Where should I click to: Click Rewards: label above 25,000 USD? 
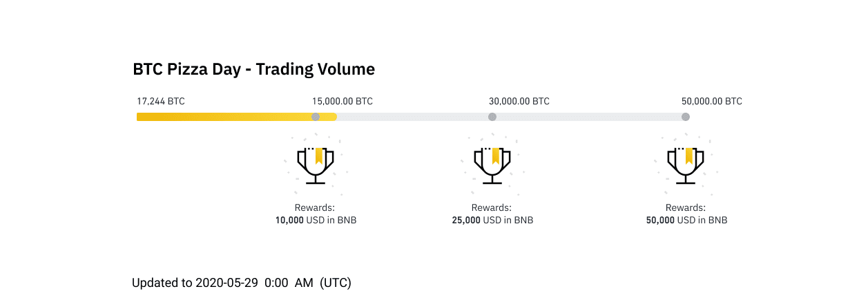[492, 207]
